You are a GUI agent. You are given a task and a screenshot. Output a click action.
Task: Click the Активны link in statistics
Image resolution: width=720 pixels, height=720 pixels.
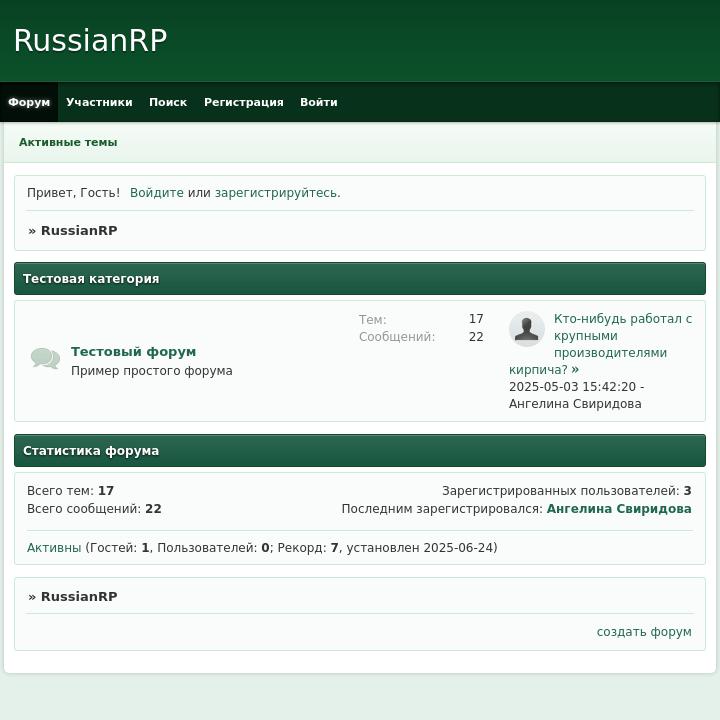click(54, 548)
